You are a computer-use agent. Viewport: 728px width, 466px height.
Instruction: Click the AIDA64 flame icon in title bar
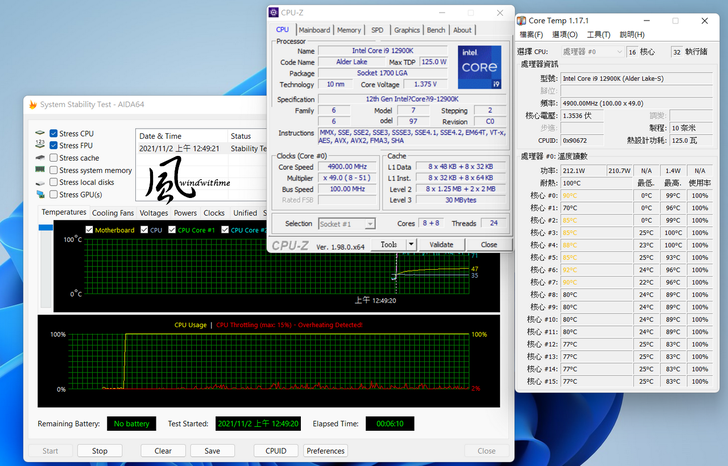click(x=33, y=105)
